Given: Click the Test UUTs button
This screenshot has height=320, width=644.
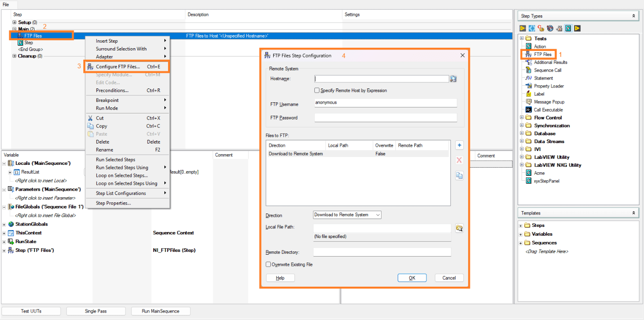Looking at the screenshot, I should click(31, 311).
